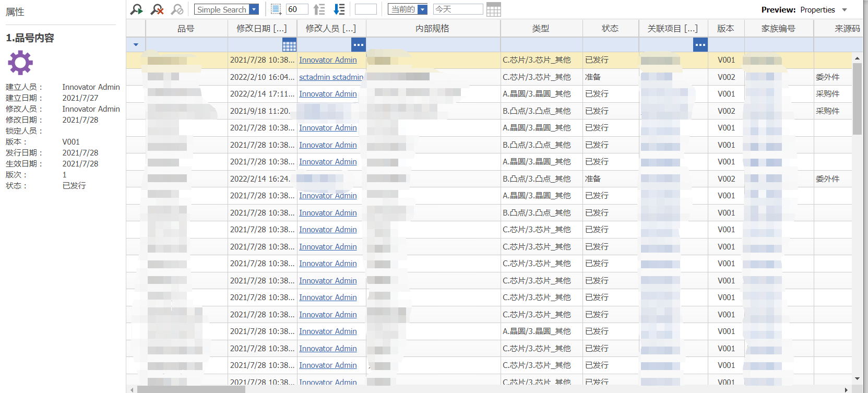
Task: Open the 当前的 version dropdown
Action: coord(423,9)
